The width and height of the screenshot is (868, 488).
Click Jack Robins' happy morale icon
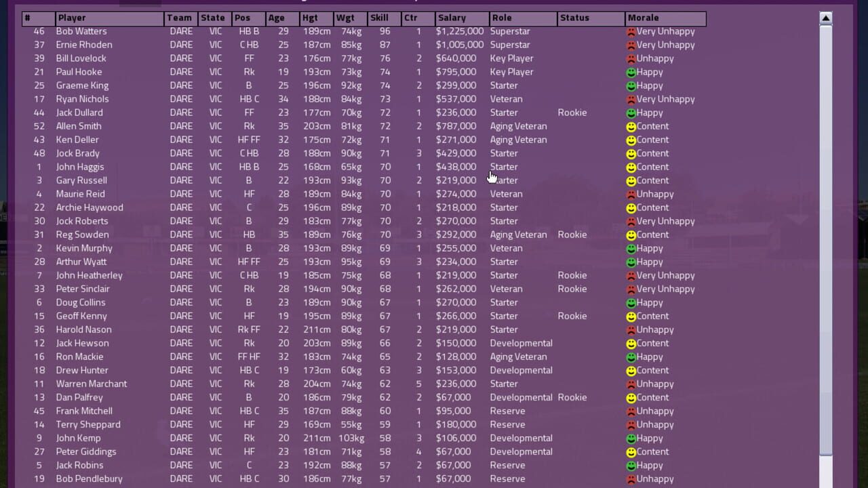tap(631, 465)
